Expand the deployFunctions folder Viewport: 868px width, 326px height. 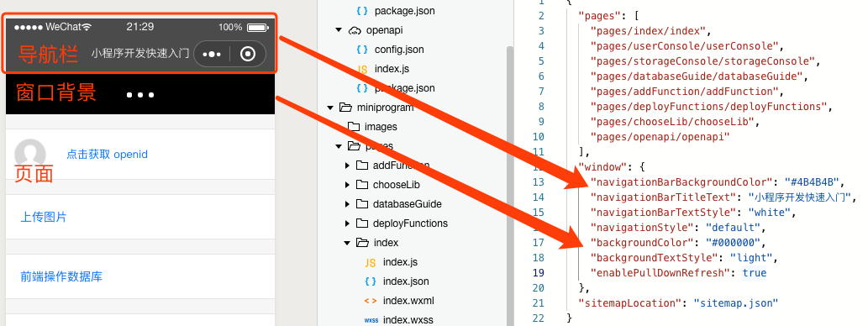(x=347, y=223)
